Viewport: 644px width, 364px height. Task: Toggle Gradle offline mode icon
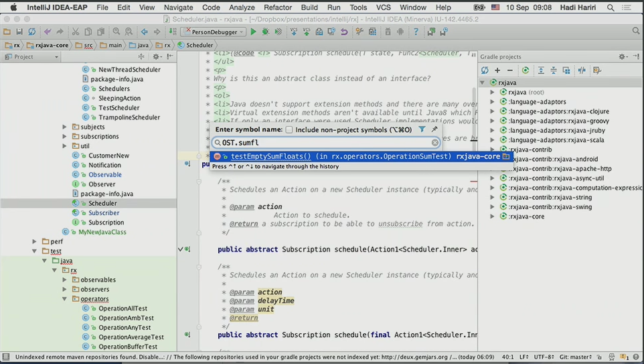(582, 70)
